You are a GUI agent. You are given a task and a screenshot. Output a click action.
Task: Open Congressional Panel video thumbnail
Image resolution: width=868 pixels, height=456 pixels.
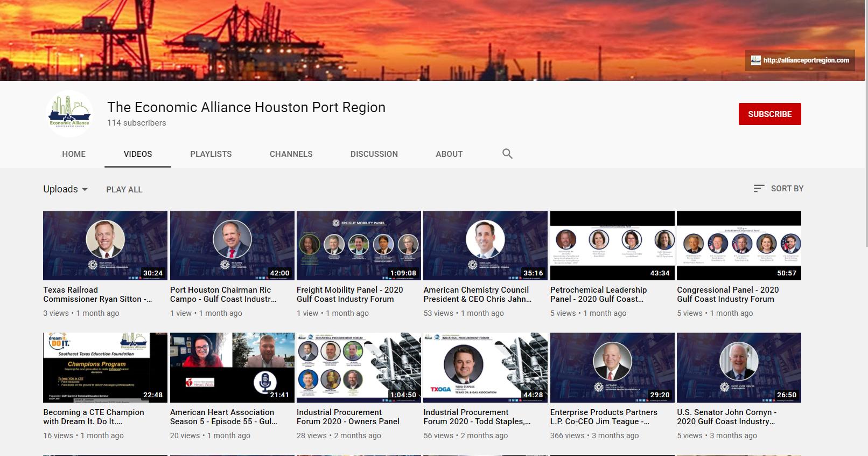click(739, 246)
